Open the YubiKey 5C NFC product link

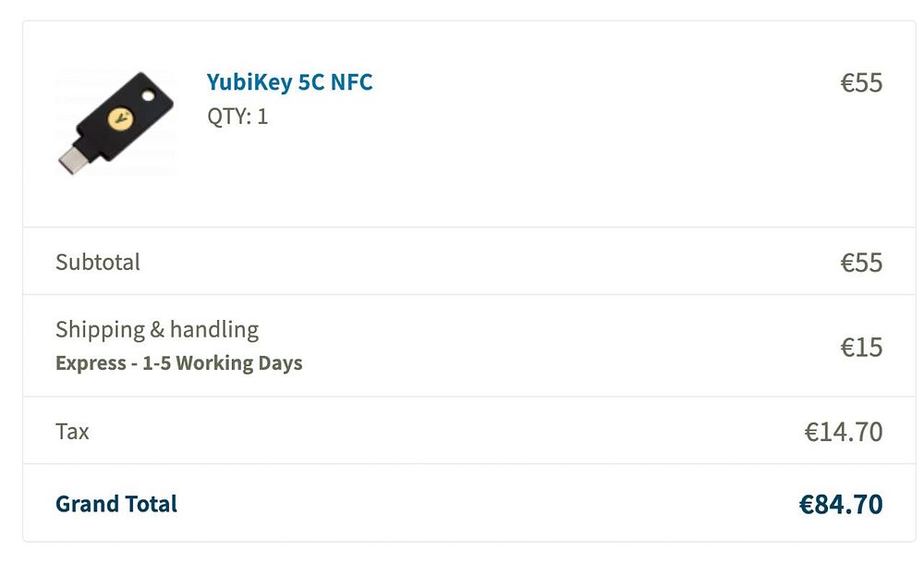click(x=289, y=82)
